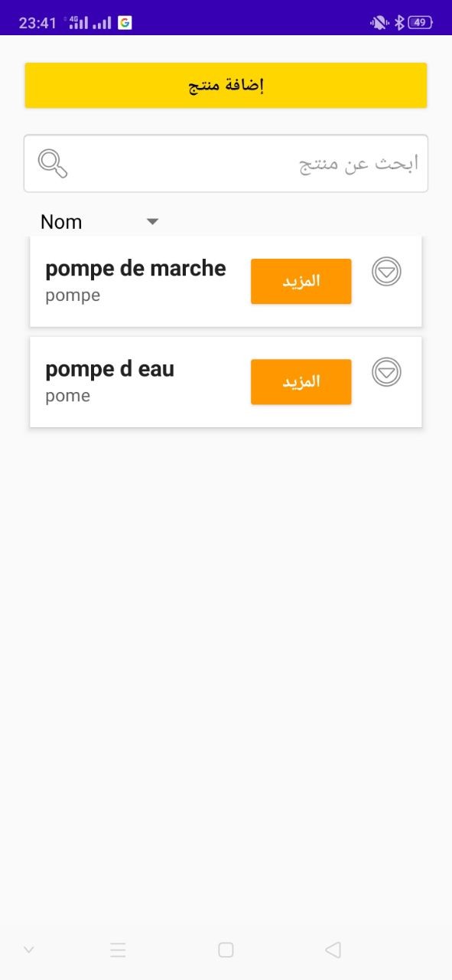This screenshot has height=980, width=452.
Task: Click المزيد for pompe d eau
Action: tap(301, 381)
